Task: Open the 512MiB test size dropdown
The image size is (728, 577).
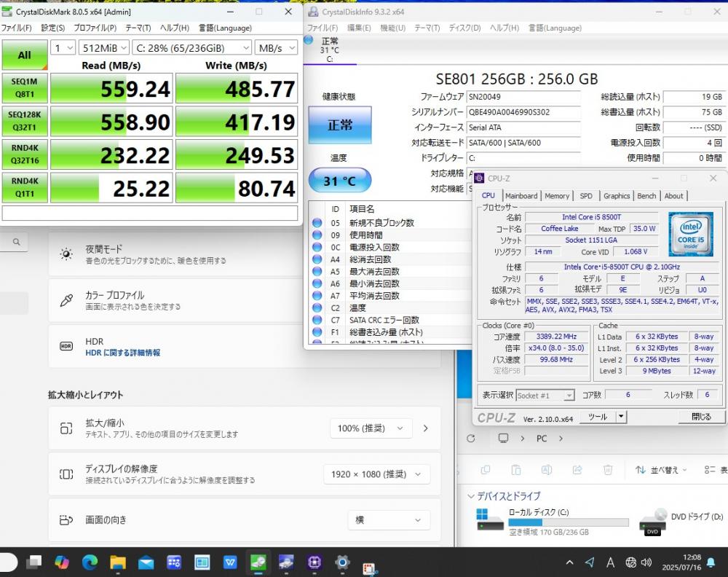Action: [x=103, y=48]
